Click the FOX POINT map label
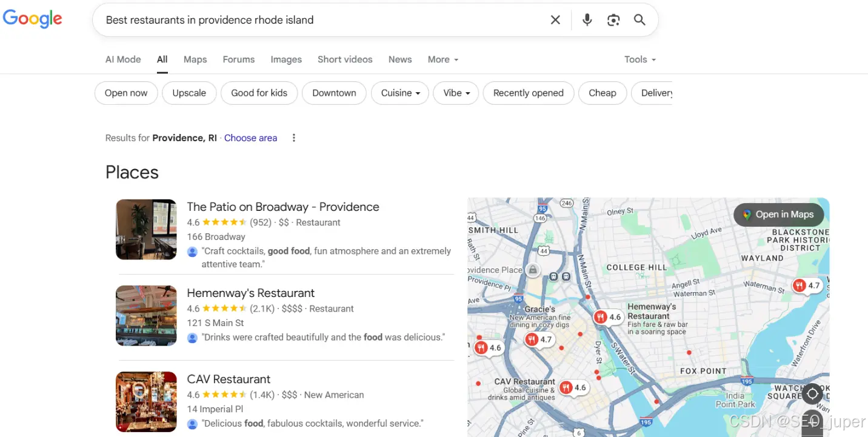The width and height of the screenshot is (868, 437). click(x=703, y=371)
